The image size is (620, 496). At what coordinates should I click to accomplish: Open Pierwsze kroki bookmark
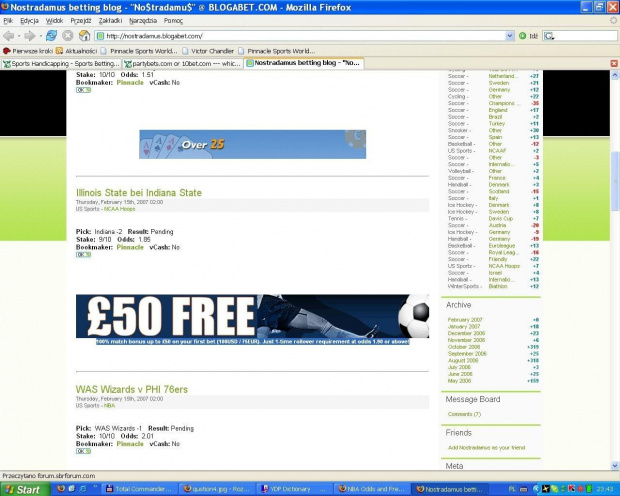click(28, 51)
